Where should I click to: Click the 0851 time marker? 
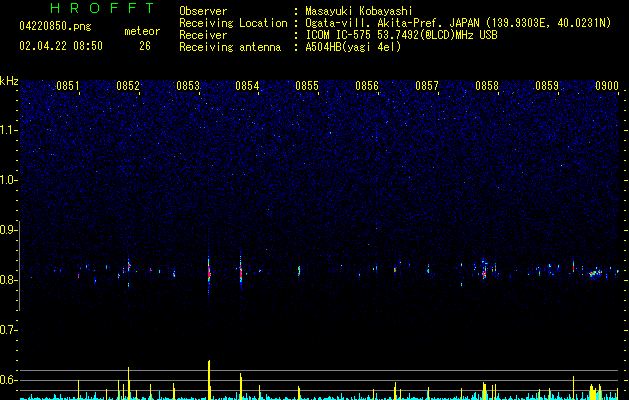68,85
